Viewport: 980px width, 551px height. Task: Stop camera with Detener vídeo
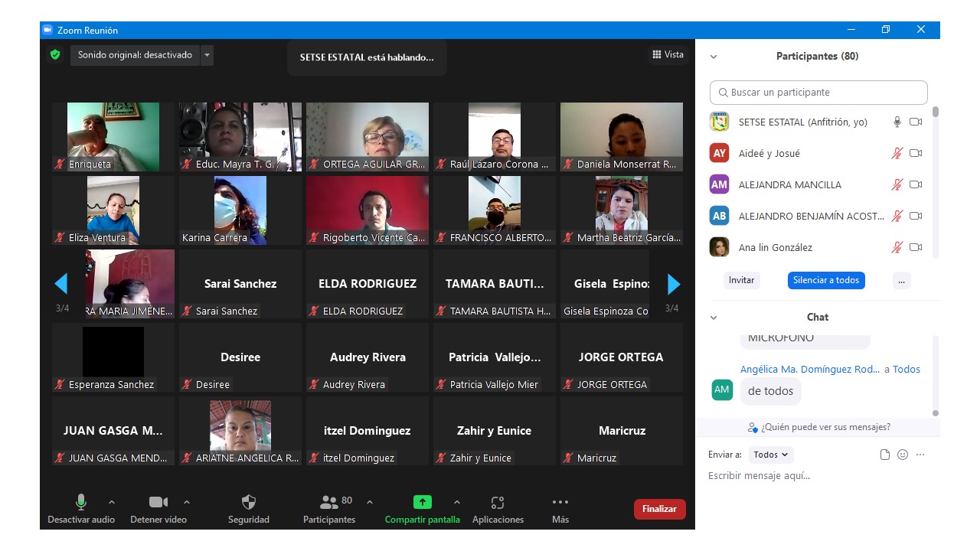point(158,510)
